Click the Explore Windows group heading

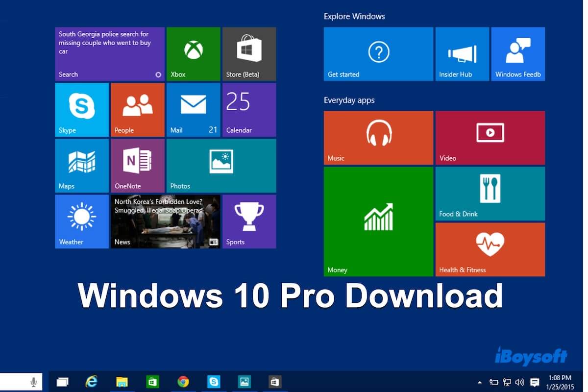click(354, 16)
